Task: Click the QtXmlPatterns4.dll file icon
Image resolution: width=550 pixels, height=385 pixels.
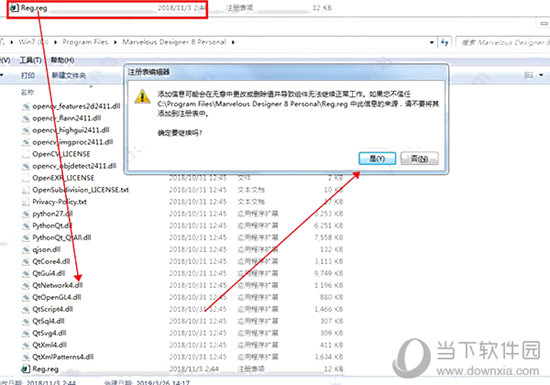Action: (x=26, y=357)
